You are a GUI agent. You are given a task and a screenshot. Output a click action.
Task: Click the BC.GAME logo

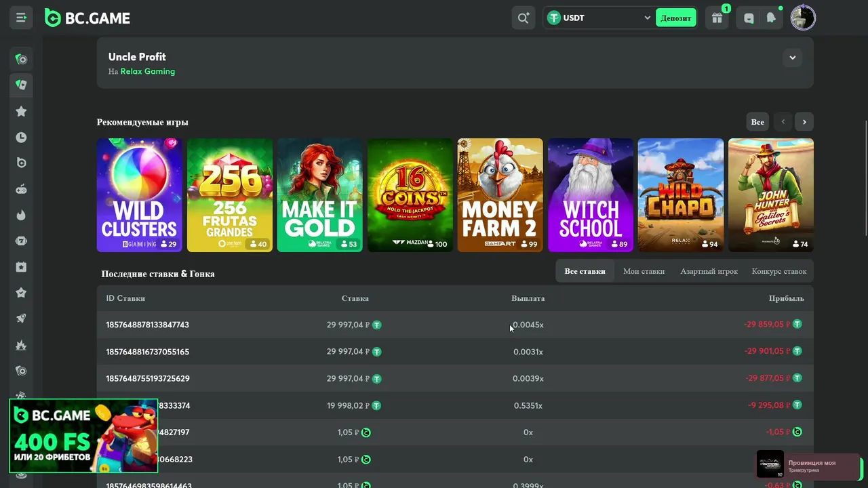[x=87, y=18]
